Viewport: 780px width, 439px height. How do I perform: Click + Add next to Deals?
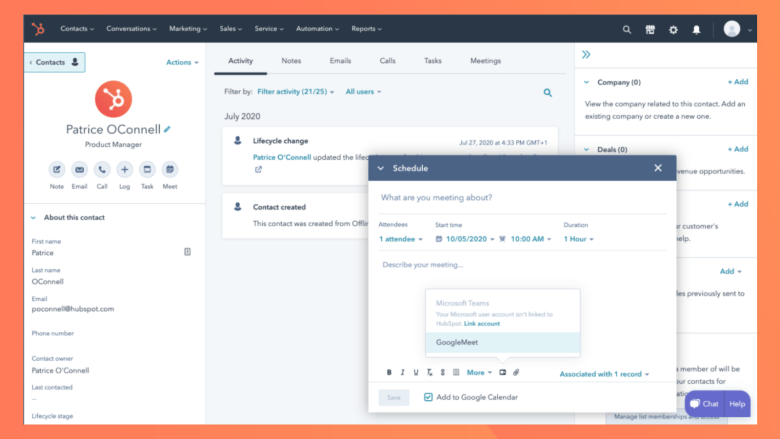coord(738,149)
